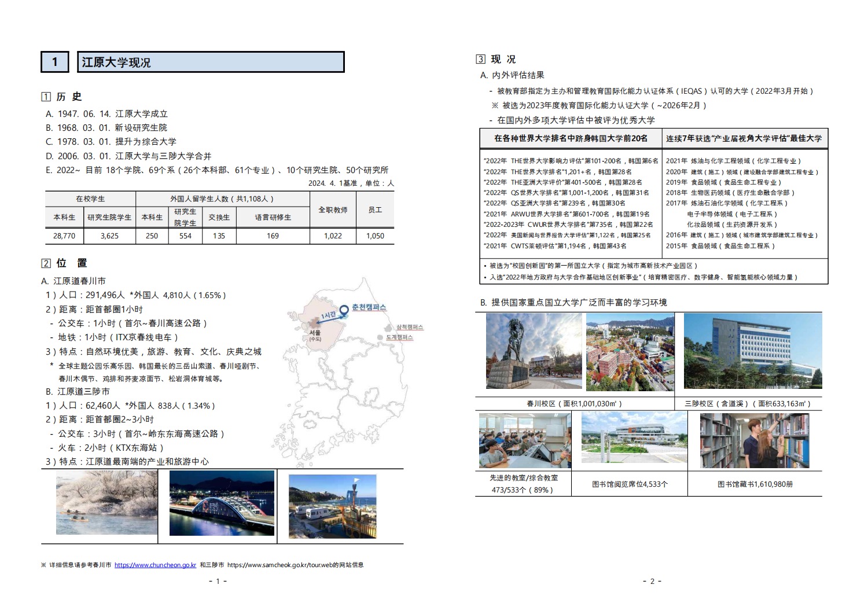This screenshot has width=868, height=614.
Task: Click the boxed number 1 beside 历史
Action: tap(46, 97)
